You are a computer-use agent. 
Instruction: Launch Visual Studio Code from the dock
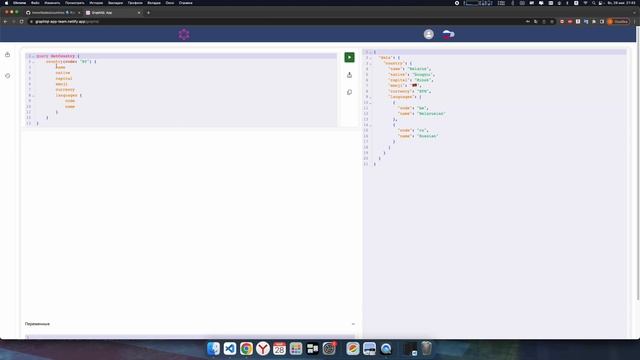pos(230,349)
